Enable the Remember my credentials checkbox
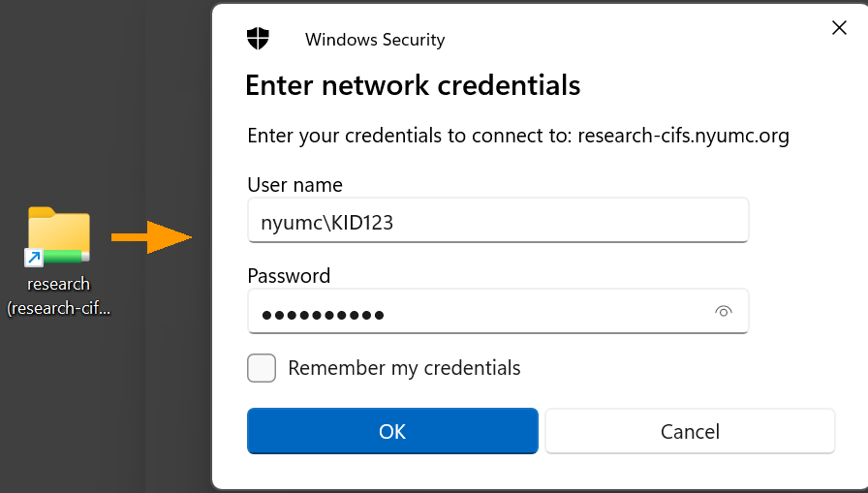The image size is (868, 493). pyautogui.click(x=262, y=368)
